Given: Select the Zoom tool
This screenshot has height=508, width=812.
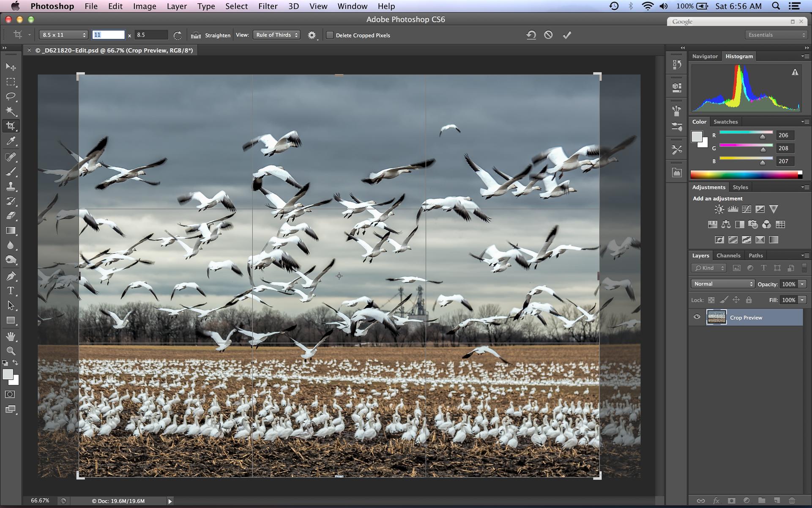Looking at the screenshot, I should [x=11, y=351].
